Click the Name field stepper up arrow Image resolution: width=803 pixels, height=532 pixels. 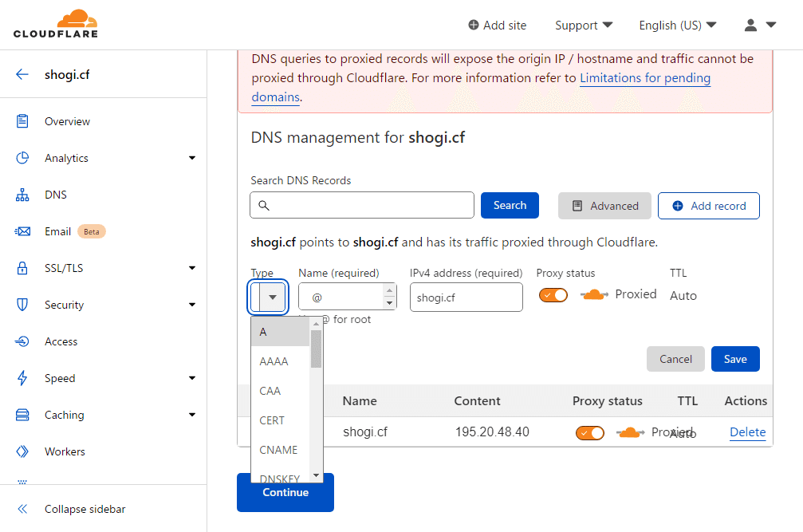[389, 290]
